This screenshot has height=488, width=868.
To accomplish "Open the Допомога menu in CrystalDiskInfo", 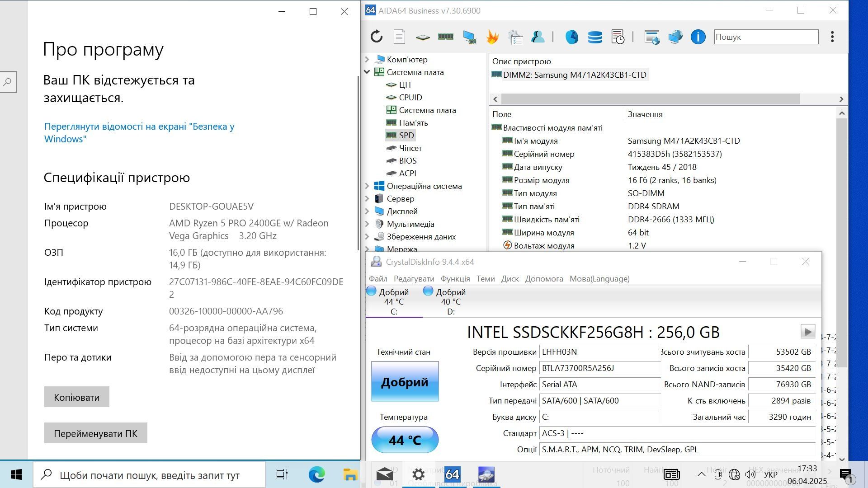I will click(x=544, y=279).
